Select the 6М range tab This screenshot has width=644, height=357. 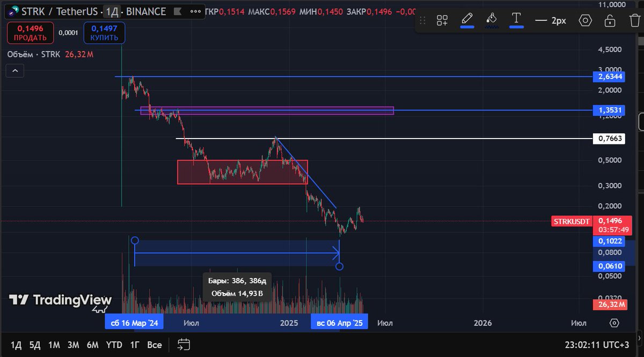(92, 345)
